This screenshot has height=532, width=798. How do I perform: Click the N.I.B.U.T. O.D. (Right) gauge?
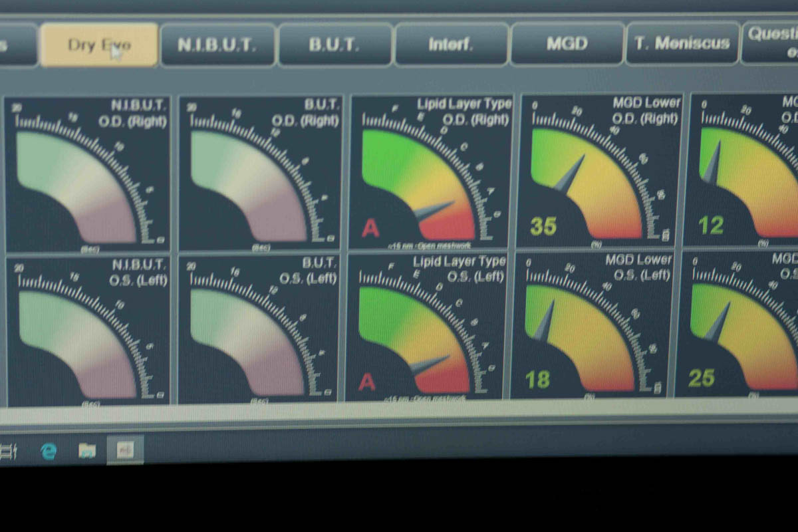[x=88, y=174]
